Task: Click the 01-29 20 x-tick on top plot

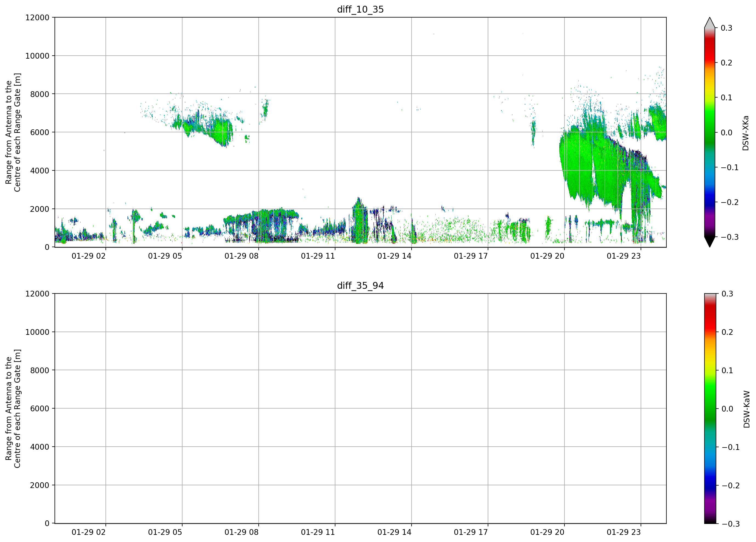Action: click(x=547, y=256)
